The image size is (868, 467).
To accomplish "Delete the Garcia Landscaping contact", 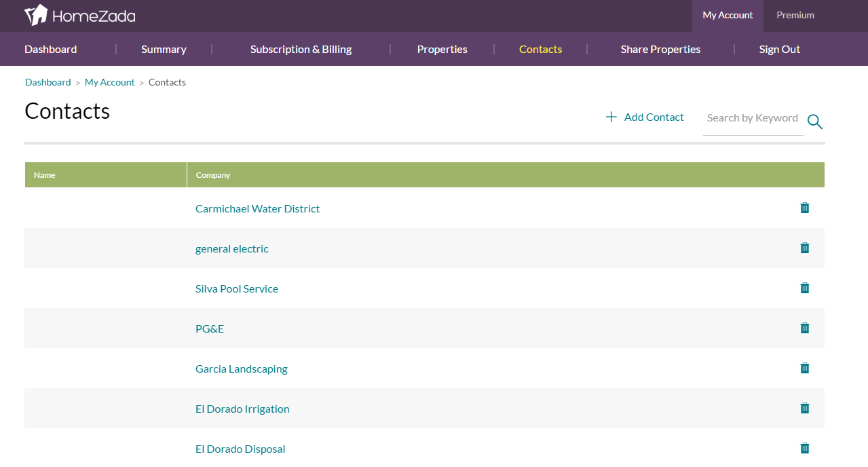I will tap(805, 368).
